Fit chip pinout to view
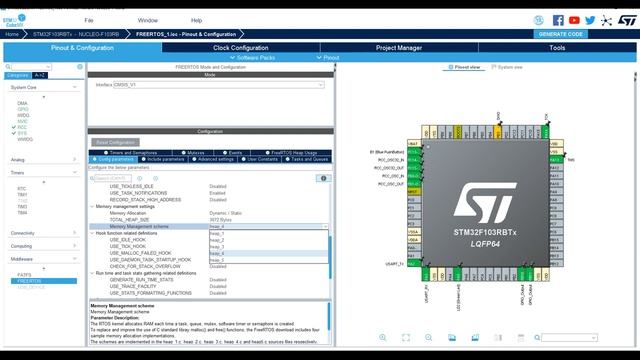Viewport: 640px width, 360px height. (x=406, y=338)
